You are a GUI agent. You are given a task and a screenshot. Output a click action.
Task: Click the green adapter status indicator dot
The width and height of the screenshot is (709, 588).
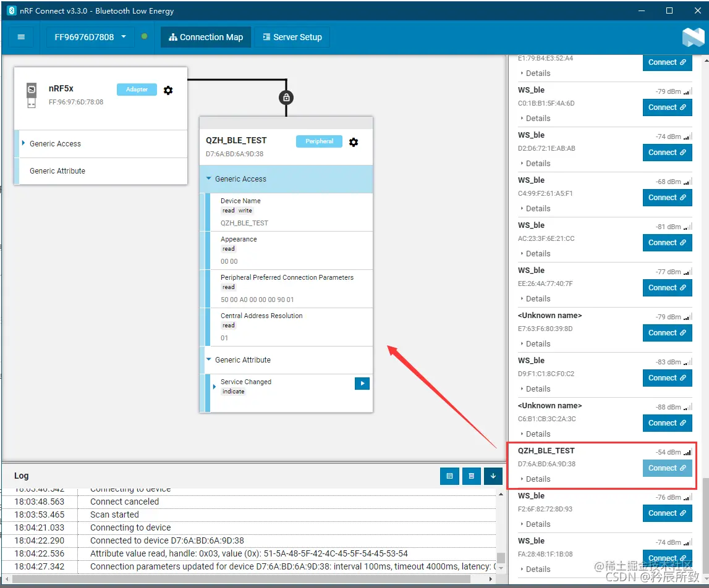144,36
